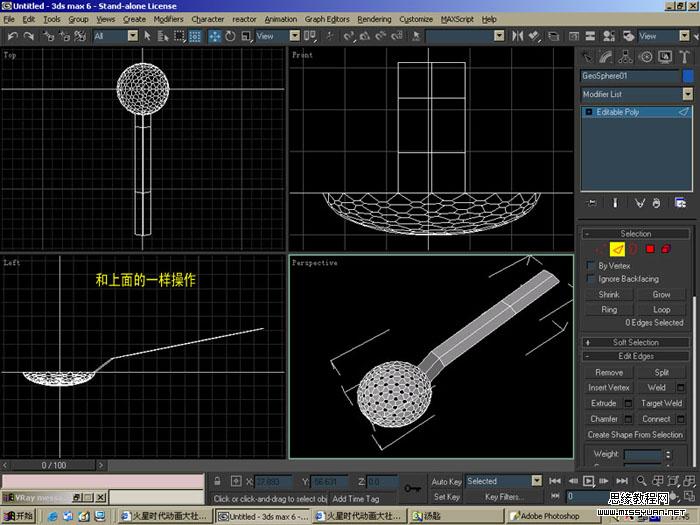Open the Weld settings box
700x525 pixels.
(x=680, y=388)
